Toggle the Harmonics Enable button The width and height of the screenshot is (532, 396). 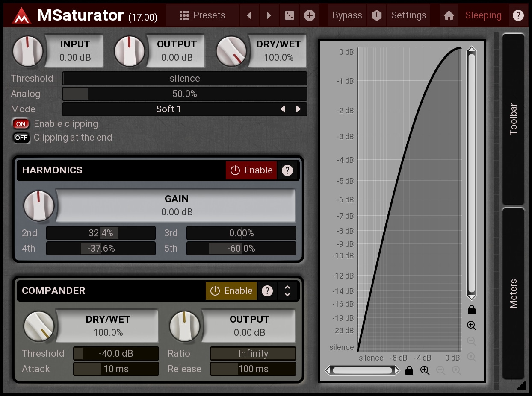(x=251, y=170)
